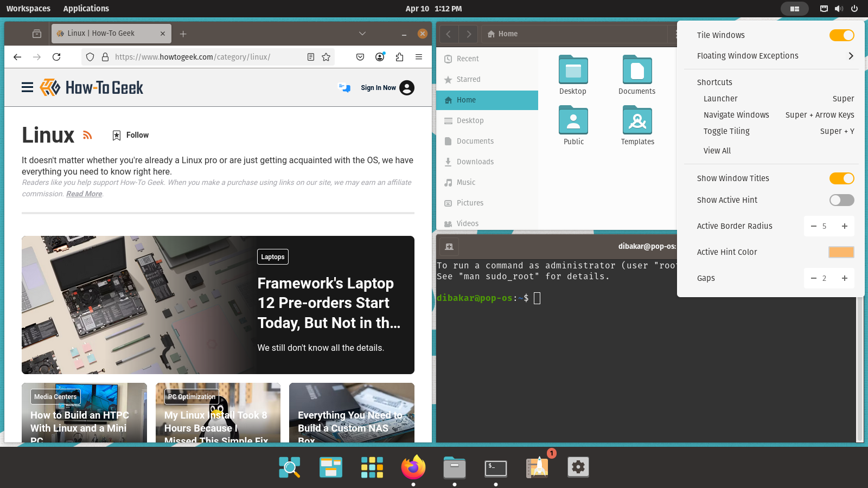Open the volume indicator in the top panel

pos(839,9)
